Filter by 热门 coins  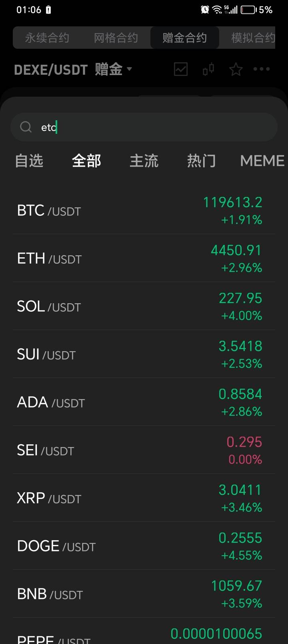201,161
